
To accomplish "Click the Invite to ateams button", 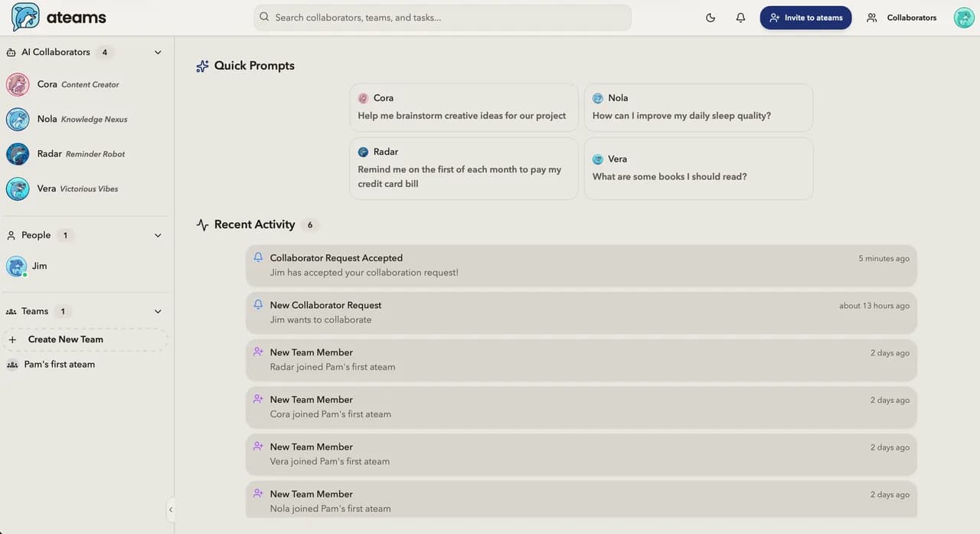I will point(805,17).
